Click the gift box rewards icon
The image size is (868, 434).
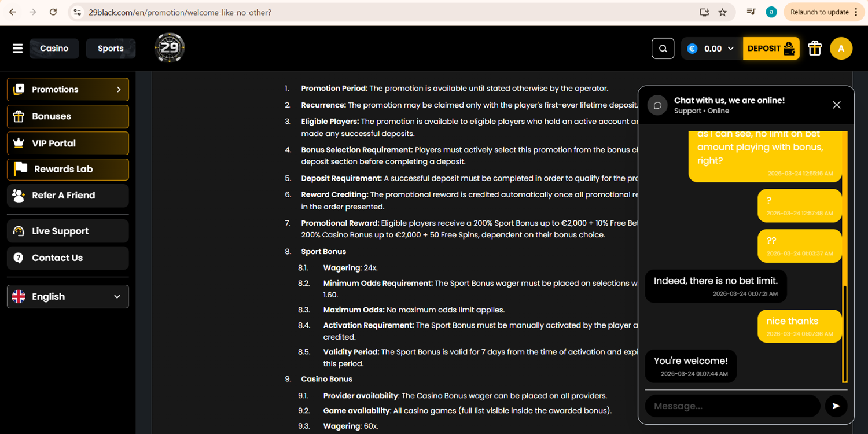click(815, 49)
